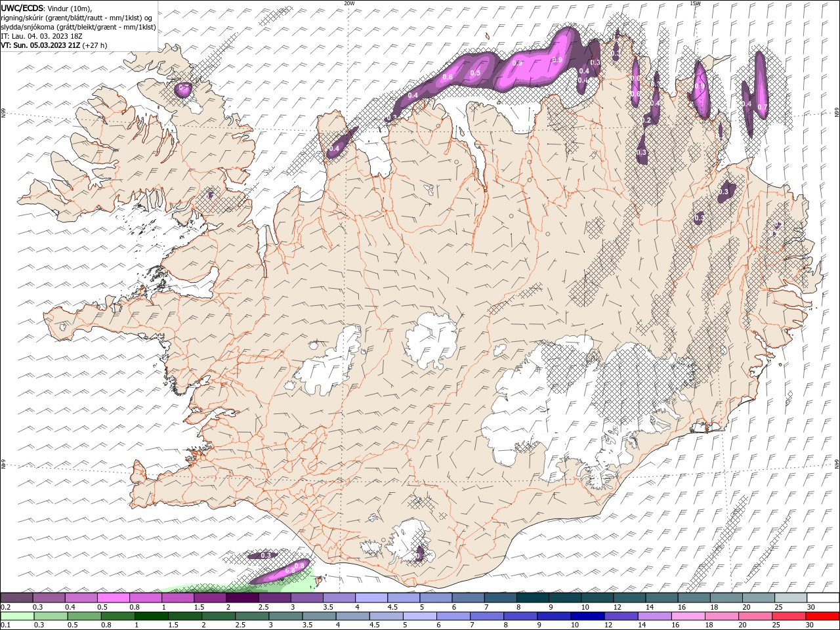Select the dark teal 8–9 snow legend swatch
This screenshot has height=630, width=840.
point(532,598)
